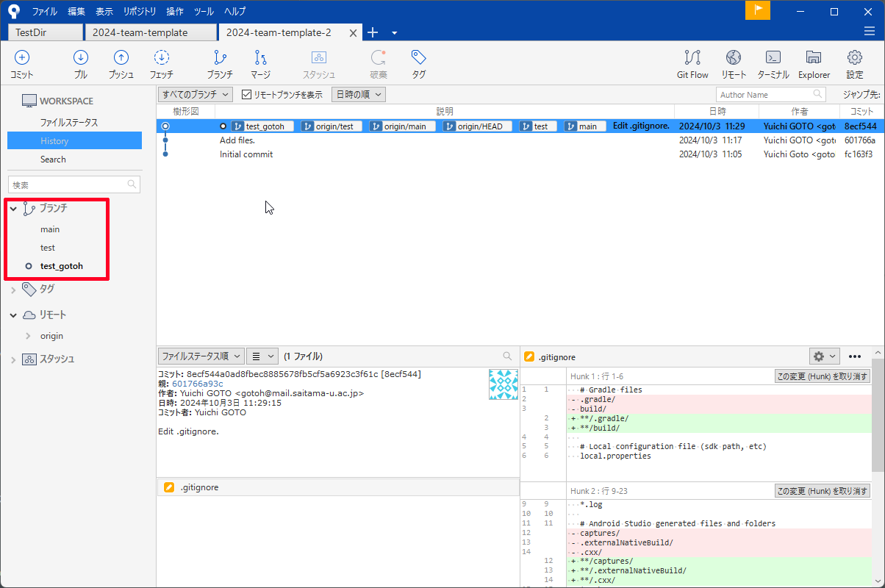Screen dimensions: 885x588
Task: Click the author avatar thumbnail
Action: click(x=504, y=384)
